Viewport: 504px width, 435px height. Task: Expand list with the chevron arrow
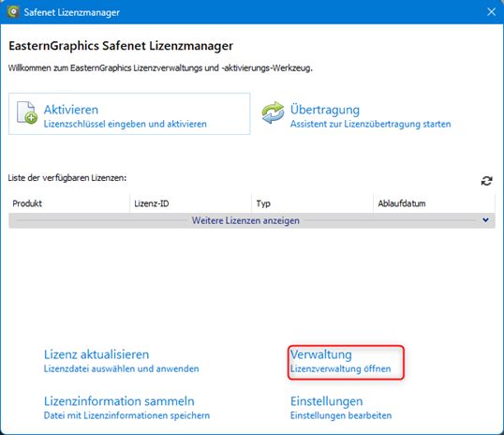pyautogui.click(x=485, y=220)
